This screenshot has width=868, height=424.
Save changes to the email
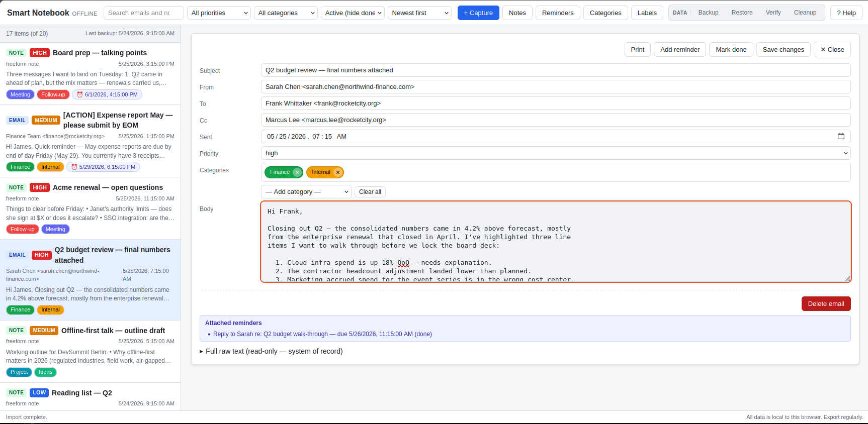783,50
